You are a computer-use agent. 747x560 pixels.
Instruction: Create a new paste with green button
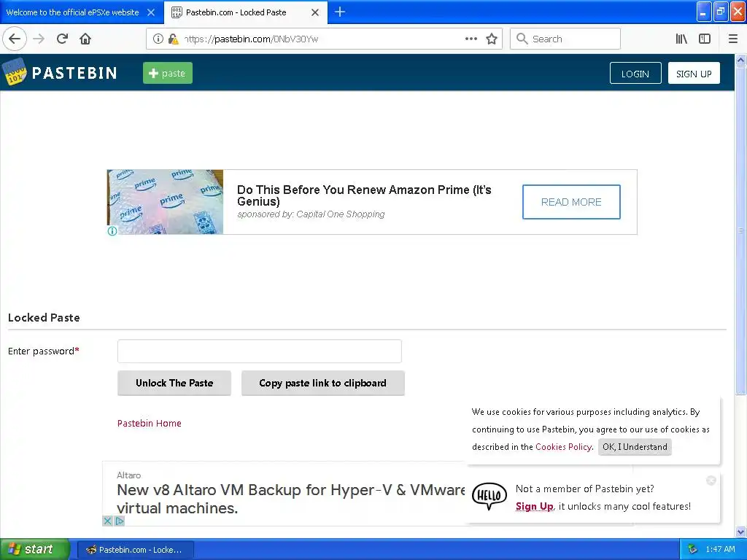coord(168,73)
